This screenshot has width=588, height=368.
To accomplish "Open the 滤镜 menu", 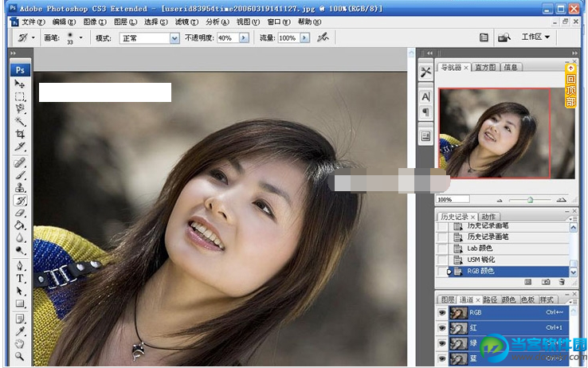I will (186, 22).
